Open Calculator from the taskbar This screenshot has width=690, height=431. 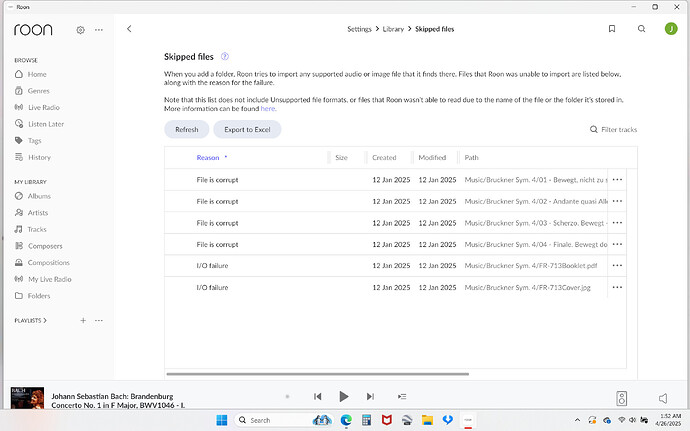(366, 420)
